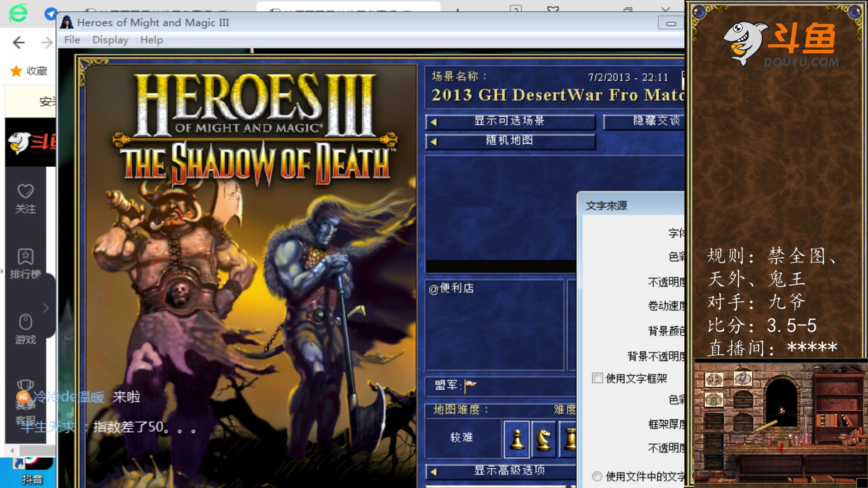The height and width of the screenshot is (488, 868).
Task: Select pawn difficulty chess icon
Action: pyautogui.click(x=516, y=439)
